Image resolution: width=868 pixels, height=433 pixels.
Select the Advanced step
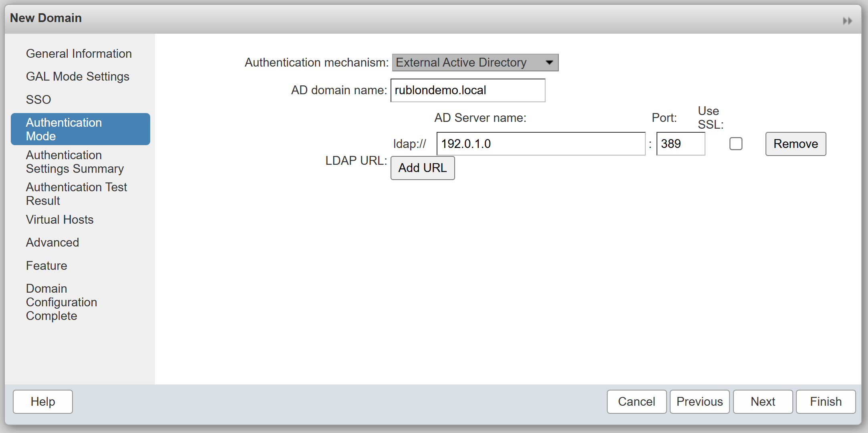click(x=52, y=243)
